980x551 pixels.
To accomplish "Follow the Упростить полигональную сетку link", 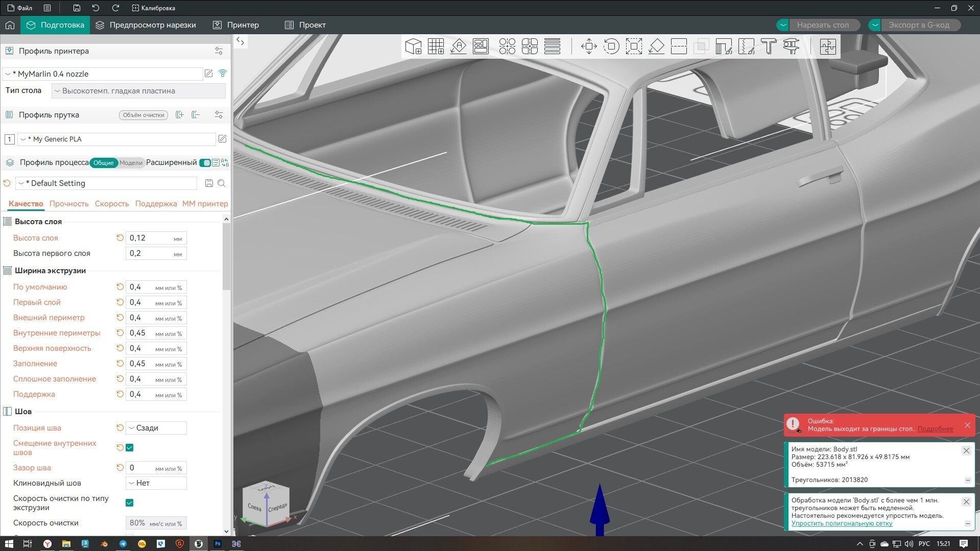I will click(842, 523).
